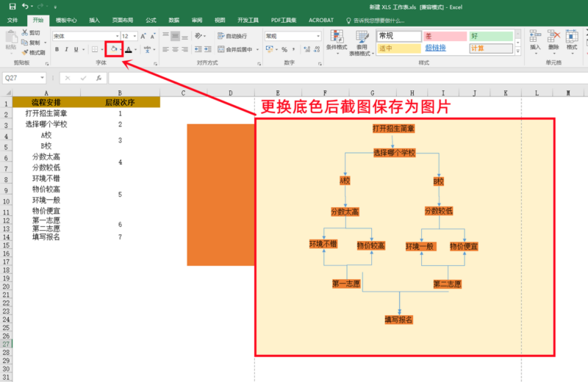Switch to the Page Layout (页面布局) tab
Viewport: 588px width, 382px height.
coord(123,21)
